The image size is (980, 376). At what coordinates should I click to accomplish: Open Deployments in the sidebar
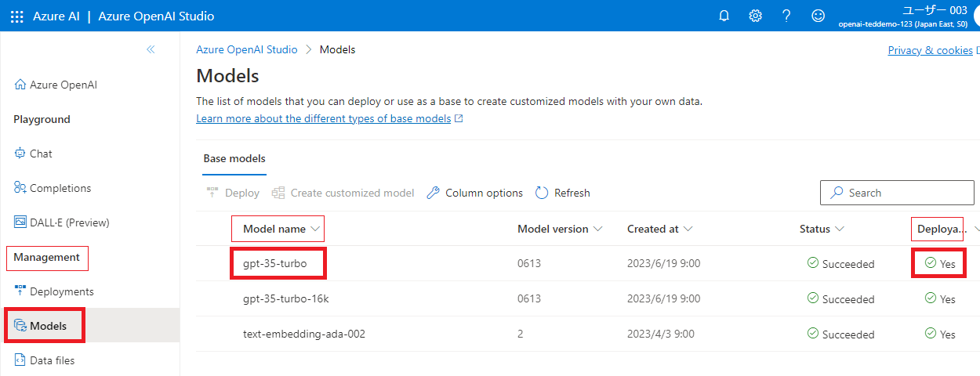pyautogui.click(x=54, y=291)
